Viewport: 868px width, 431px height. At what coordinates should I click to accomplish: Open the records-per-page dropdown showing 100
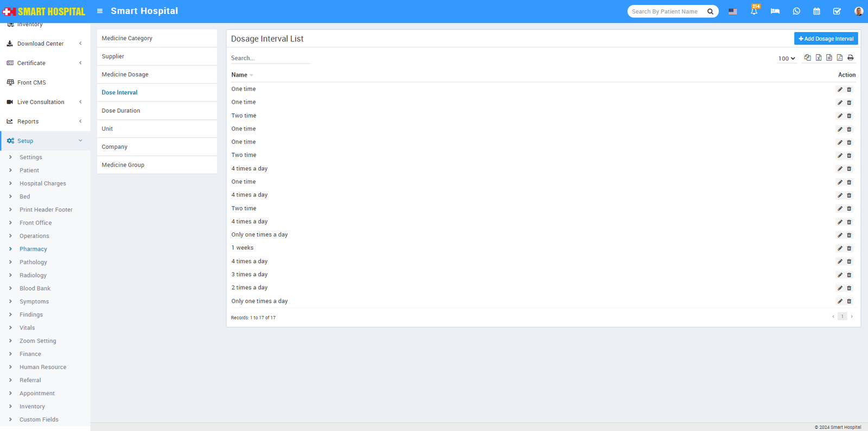click(x=786, y=59)
